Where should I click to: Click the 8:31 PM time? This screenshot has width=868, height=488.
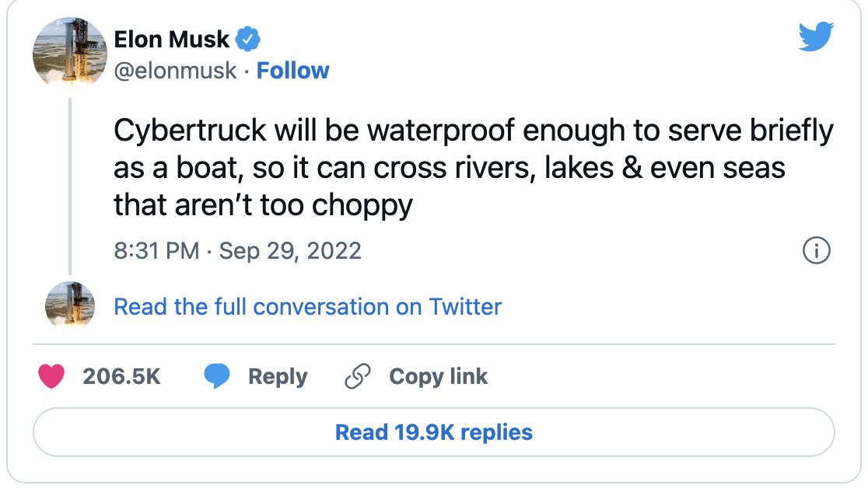(x=156, y=251)
